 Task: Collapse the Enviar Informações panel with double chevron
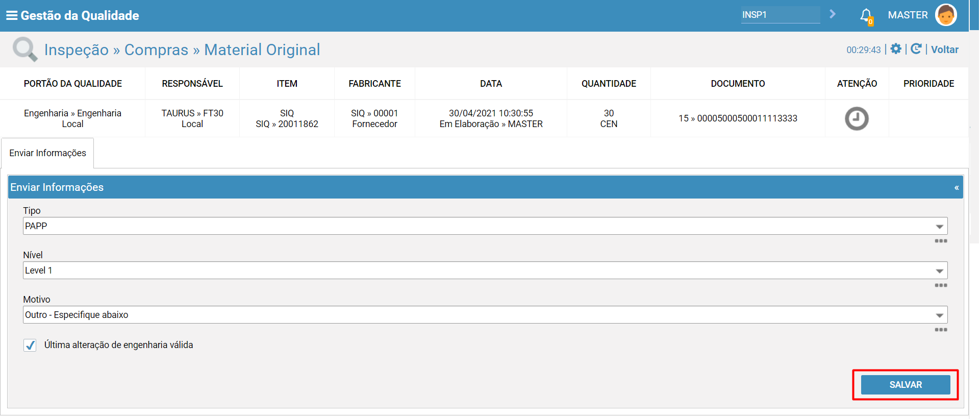tap(957, 188)
